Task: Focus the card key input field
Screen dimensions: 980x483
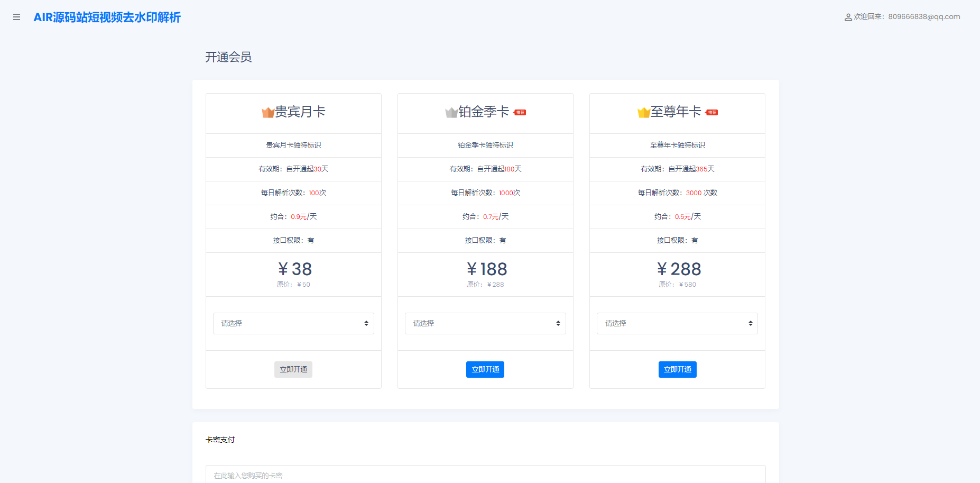Action: tap(485, 475)
